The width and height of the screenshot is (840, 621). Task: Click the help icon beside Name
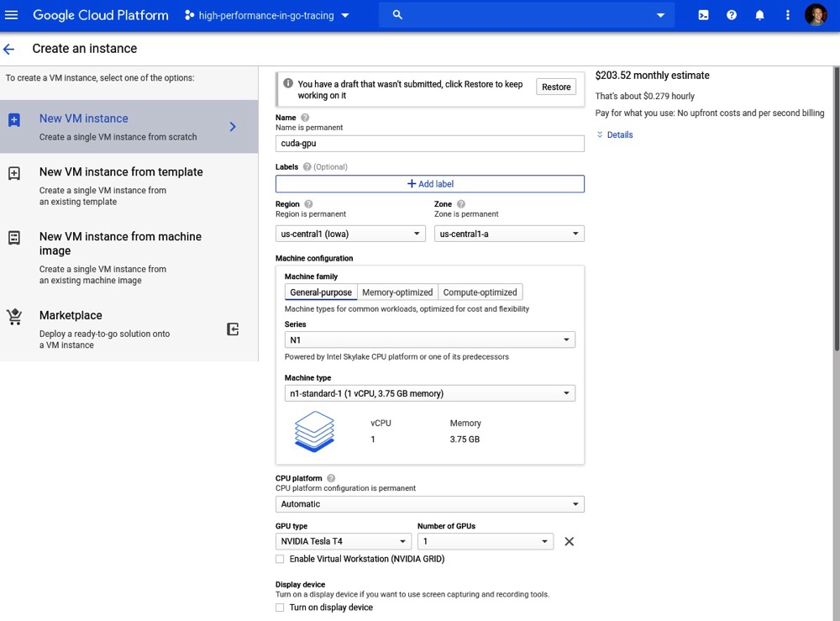305,118
